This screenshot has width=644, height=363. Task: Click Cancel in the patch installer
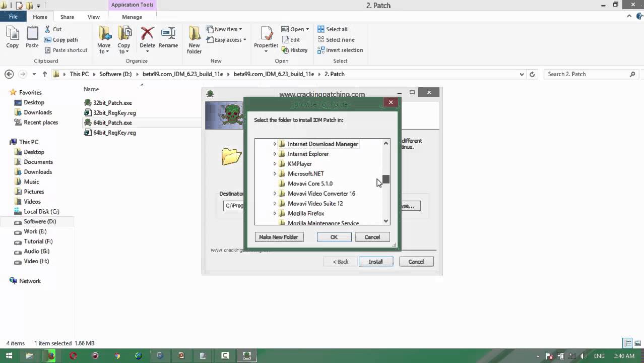click(x=416, y=262)
